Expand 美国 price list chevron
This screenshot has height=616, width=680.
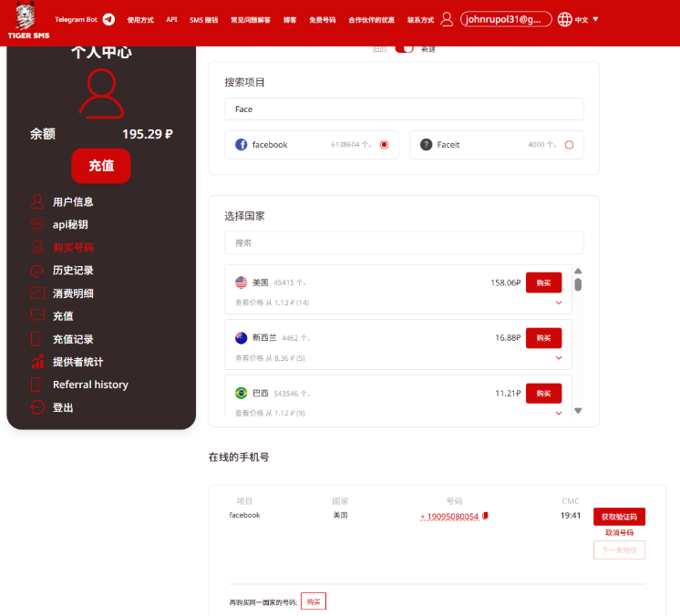coord(559,303)
